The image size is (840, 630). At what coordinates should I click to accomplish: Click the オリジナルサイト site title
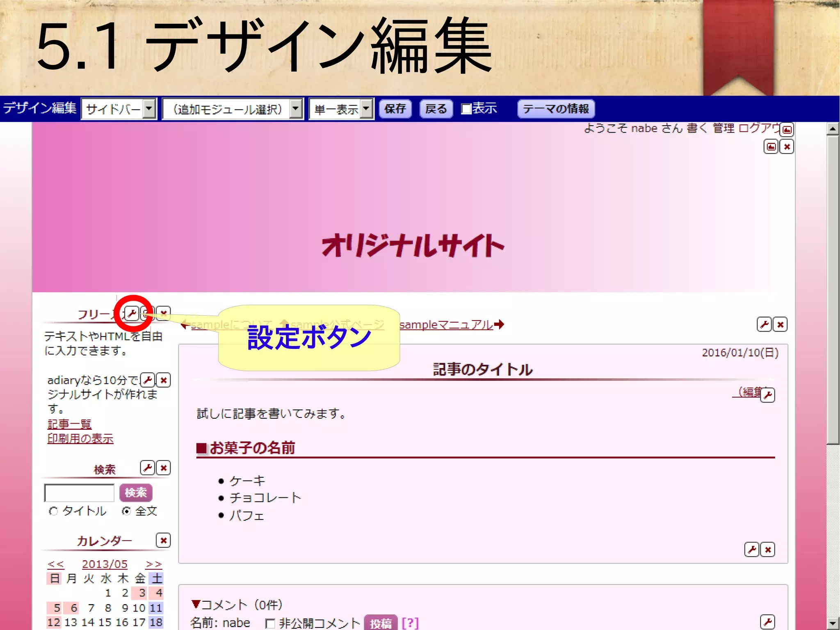point(413,245)
